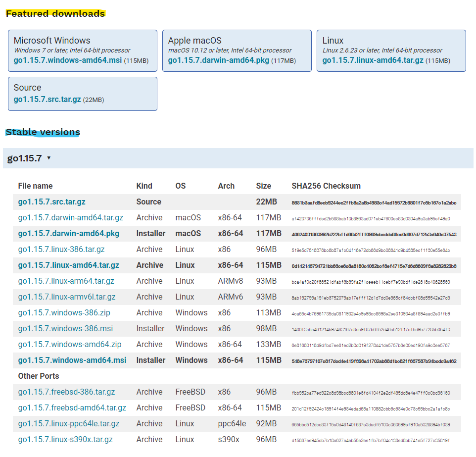The height and width of the screenshot is (457, 476).
Task: Click "Linux" in the linux-arm64 row
Action: [185, 281]
